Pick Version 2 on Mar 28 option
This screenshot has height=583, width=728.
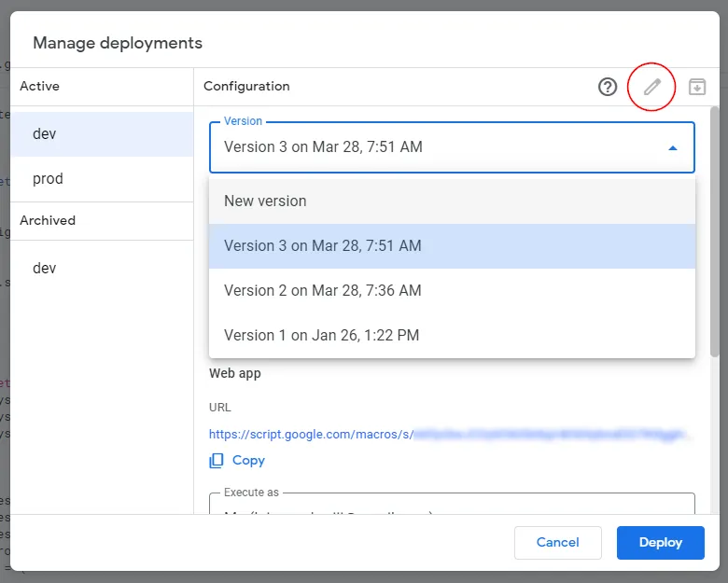point(323,290)
